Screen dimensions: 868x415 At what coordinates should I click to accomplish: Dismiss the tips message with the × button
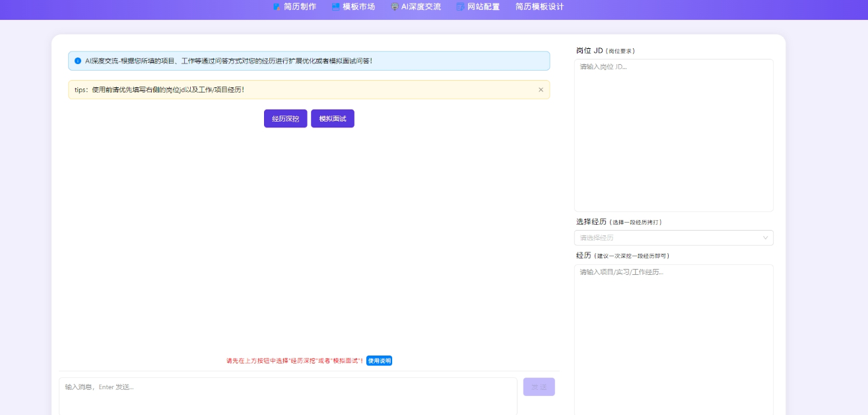[540, 90]
